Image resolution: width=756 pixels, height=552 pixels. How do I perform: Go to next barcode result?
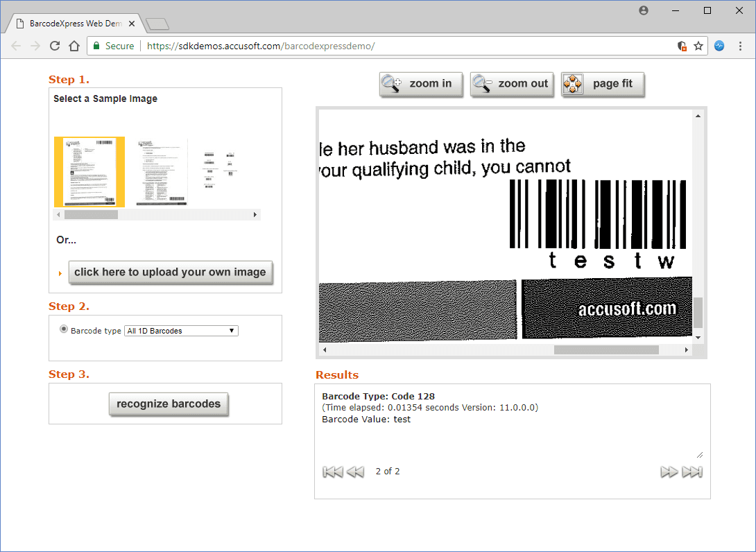point(669,472)
